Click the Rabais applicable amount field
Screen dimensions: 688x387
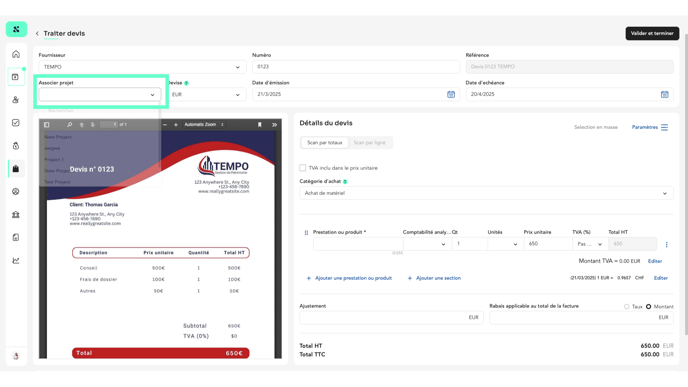pyautogui.click(x=581, y=318)
